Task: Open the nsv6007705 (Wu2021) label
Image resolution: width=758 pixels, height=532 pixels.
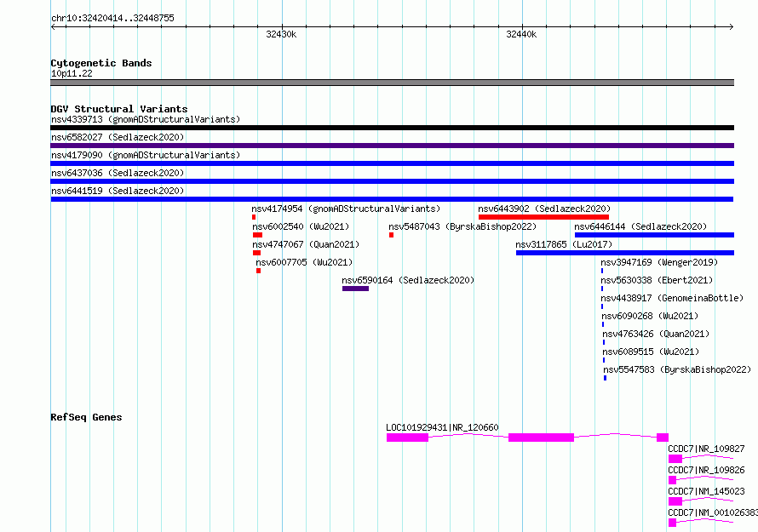Action: (x=305, y=262)
